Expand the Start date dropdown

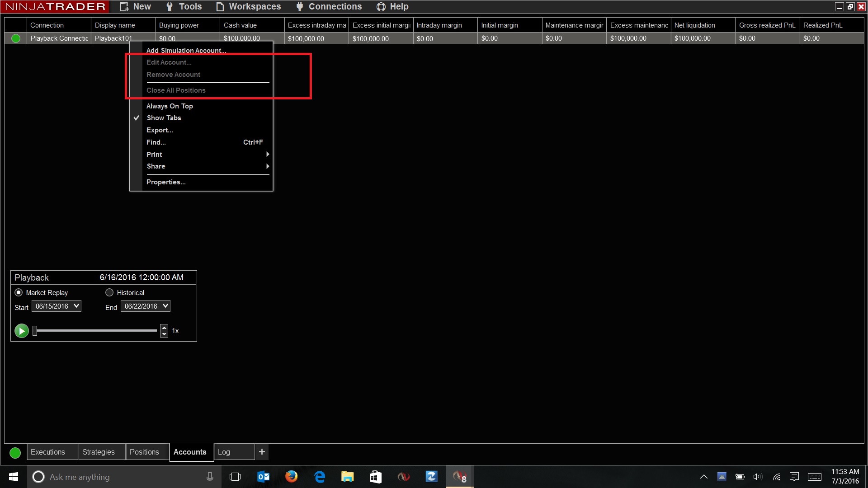coord(76,306)
